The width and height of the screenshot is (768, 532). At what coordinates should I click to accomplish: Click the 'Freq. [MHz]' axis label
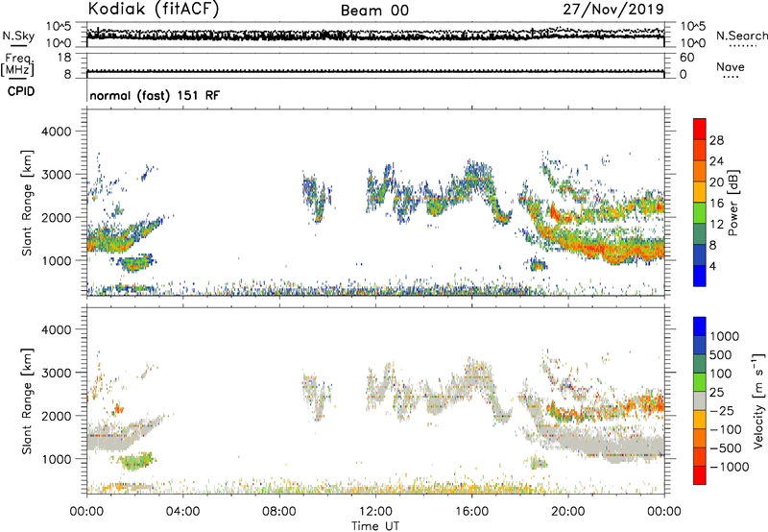(17, 65)
